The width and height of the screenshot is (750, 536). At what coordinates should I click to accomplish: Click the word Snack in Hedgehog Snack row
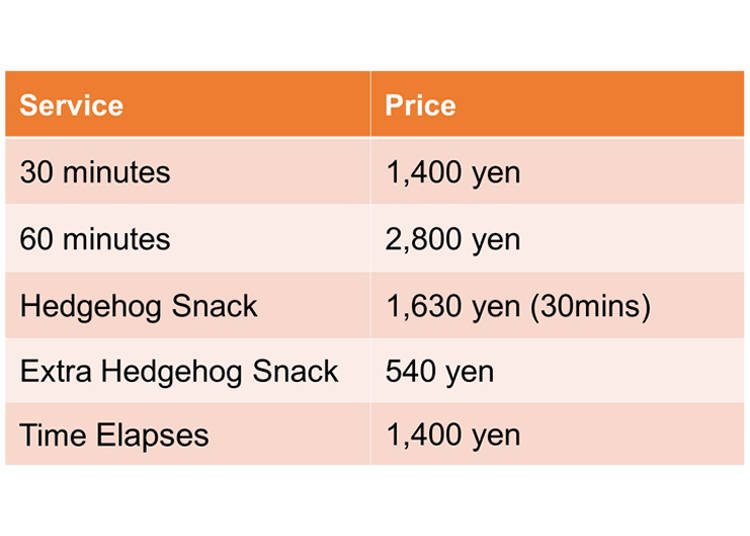214,306
